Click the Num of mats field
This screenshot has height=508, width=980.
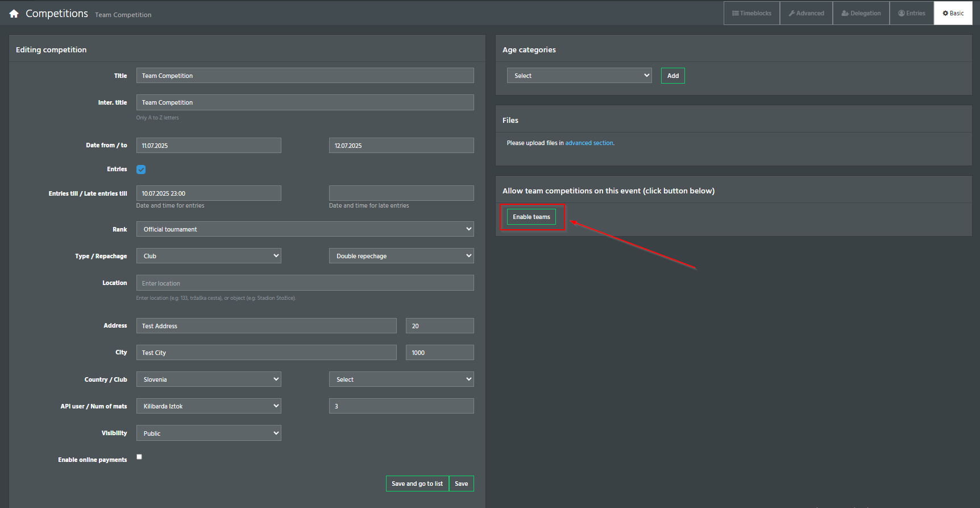pyautogui.click(x=401, y=406)
